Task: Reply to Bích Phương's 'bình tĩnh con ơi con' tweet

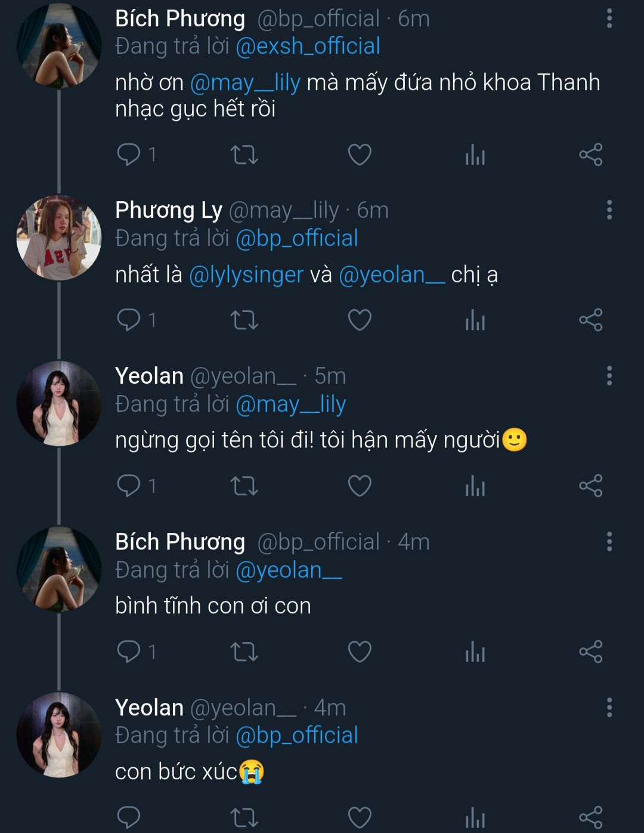Action: tap(129, 652)
